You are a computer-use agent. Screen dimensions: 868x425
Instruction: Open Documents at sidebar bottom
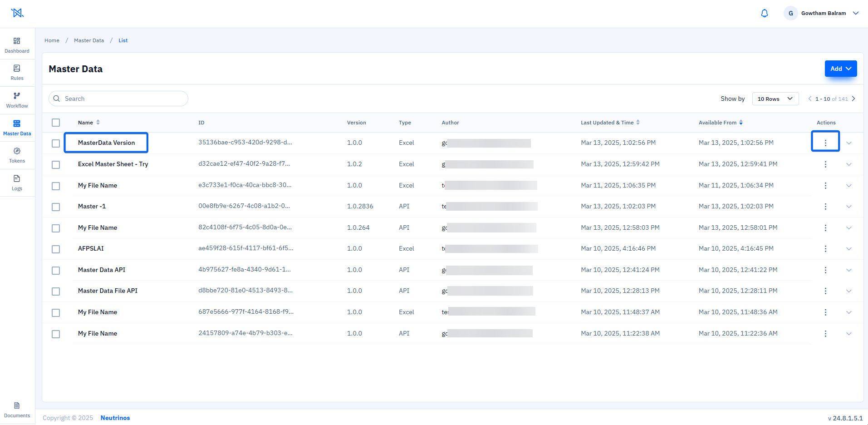click(x=17, y=410)
